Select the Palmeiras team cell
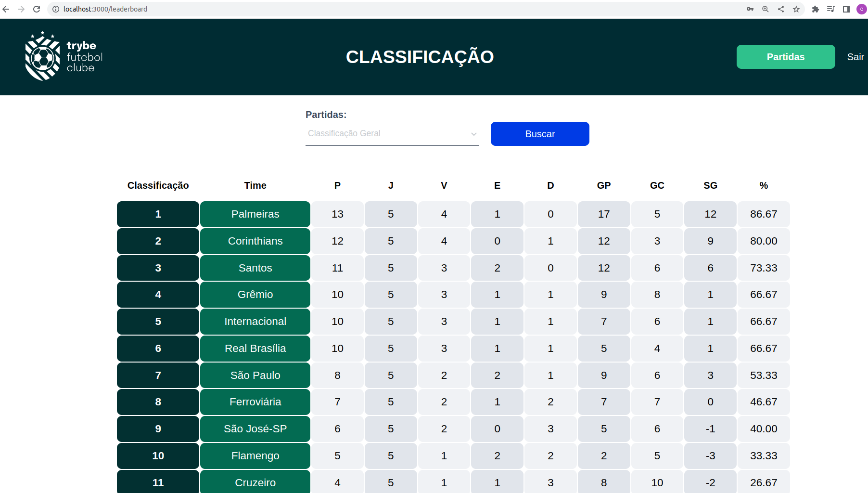Screen dimensions: 868x493 tap(255, 214)
